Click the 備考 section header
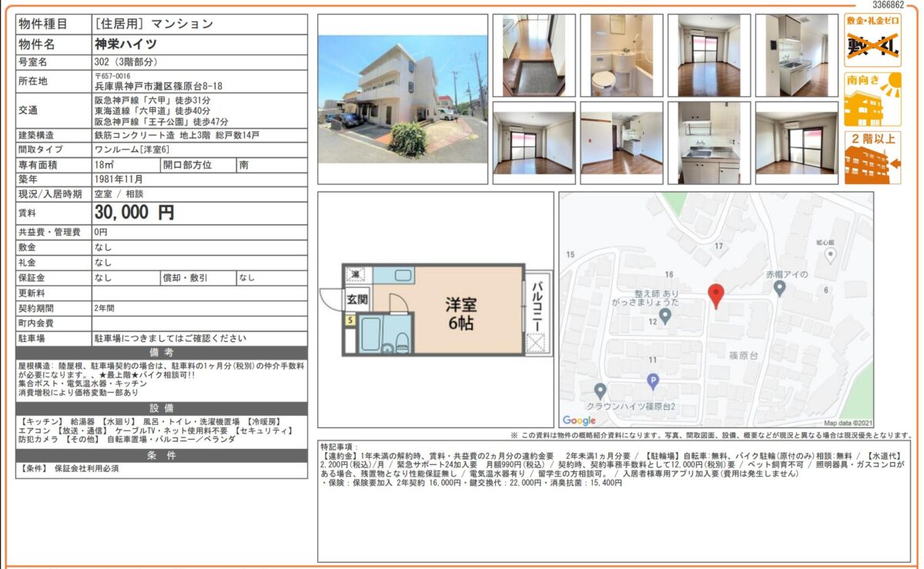 pos(161,352)
